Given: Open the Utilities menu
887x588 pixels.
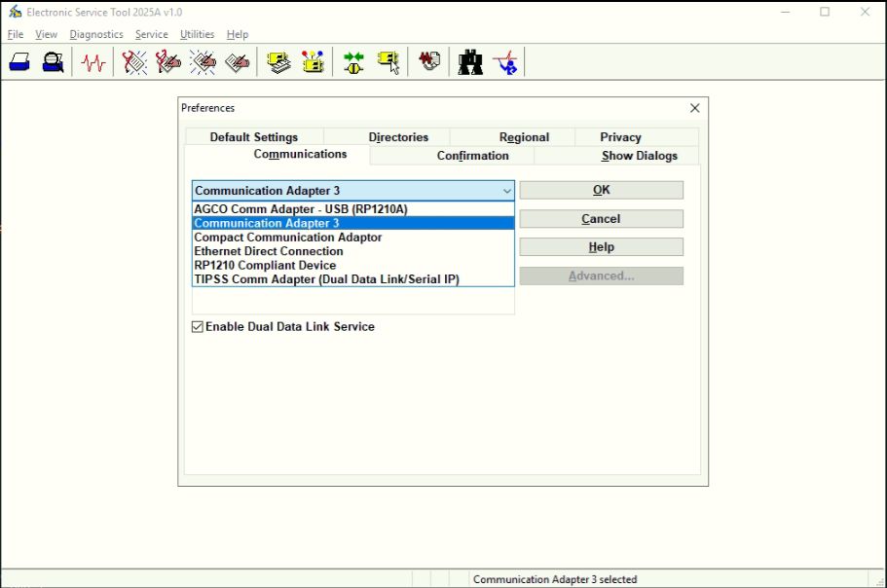Looking at the screenshot, I should (x=197, y=34).
